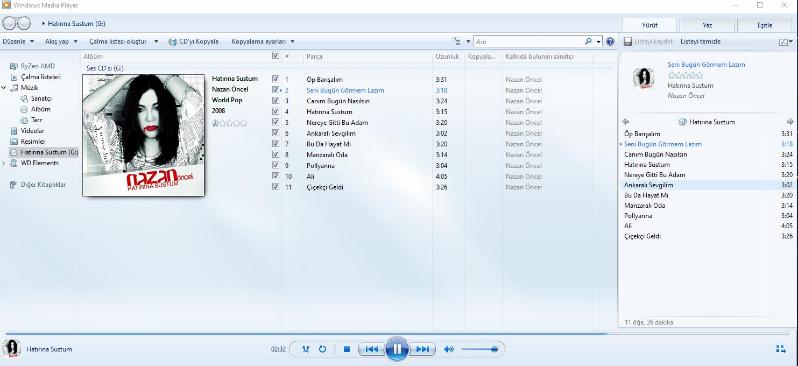Click the Ara search input field
The width and height of the screenshot is (798, 366).
pyautogui.click(x=528, y=42)
